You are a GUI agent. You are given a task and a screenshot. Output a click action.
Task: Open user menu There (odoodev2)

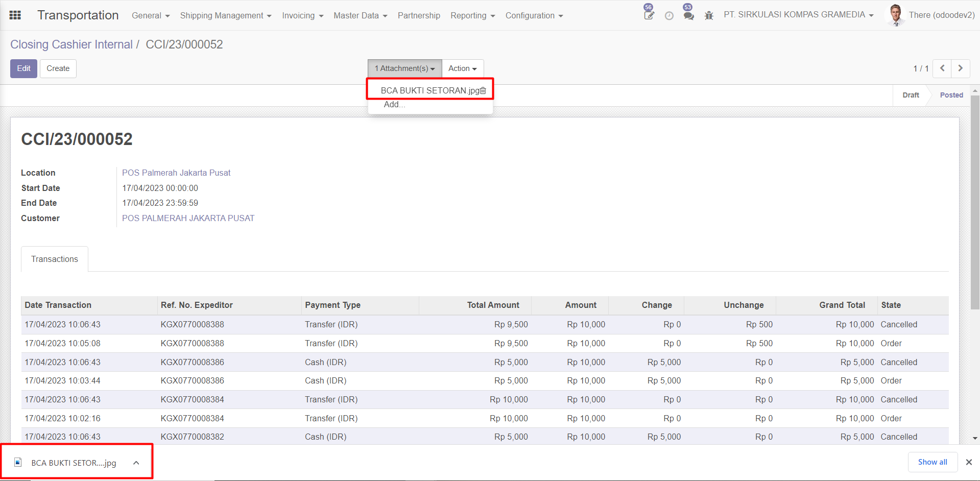point(941,15)
